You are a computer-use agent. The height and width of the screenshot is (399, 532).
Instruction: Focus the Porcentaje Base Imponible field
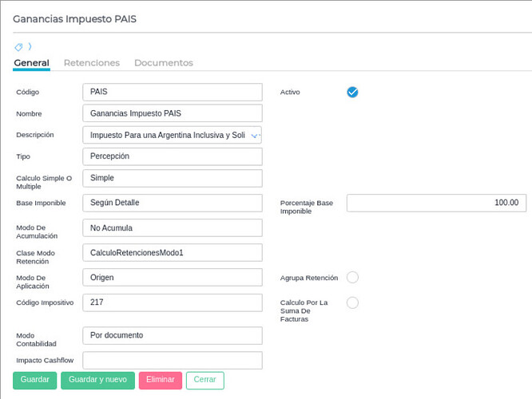(435, 203)
